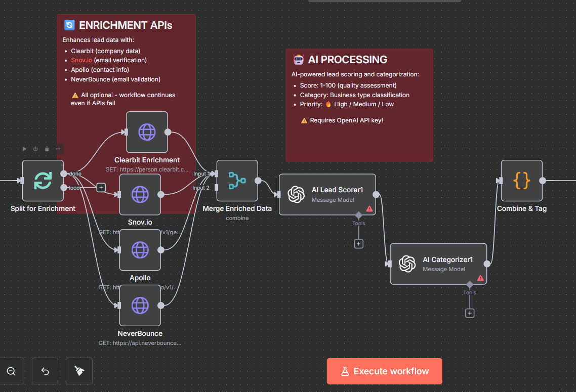This screenshot has width=576, height=392.
Task: Zoom out the canvas
Action: (x=11, y=371)
